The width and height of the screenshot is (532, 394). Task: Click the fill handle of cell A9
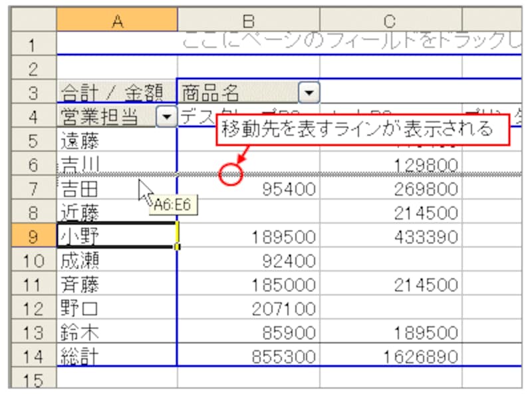(177, 248)
